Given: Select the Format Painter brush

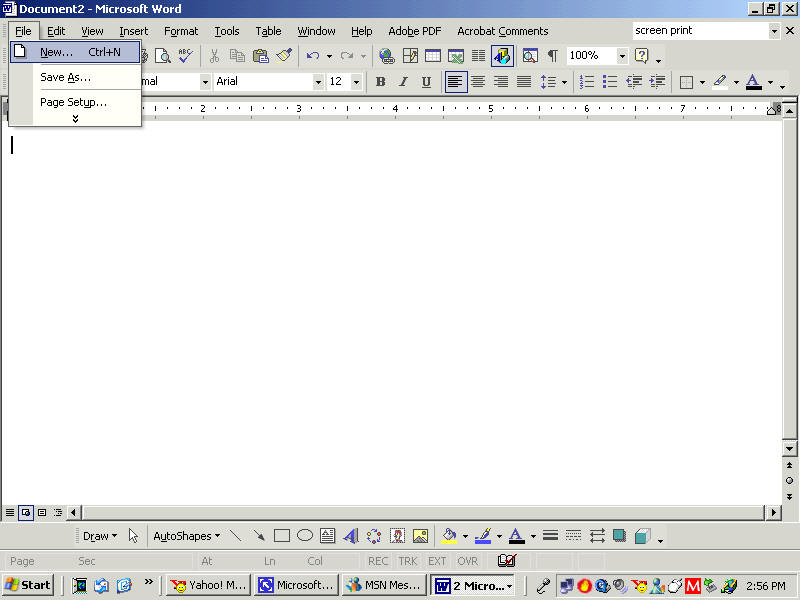Looking at the screenshot, I should click(284, 56).
